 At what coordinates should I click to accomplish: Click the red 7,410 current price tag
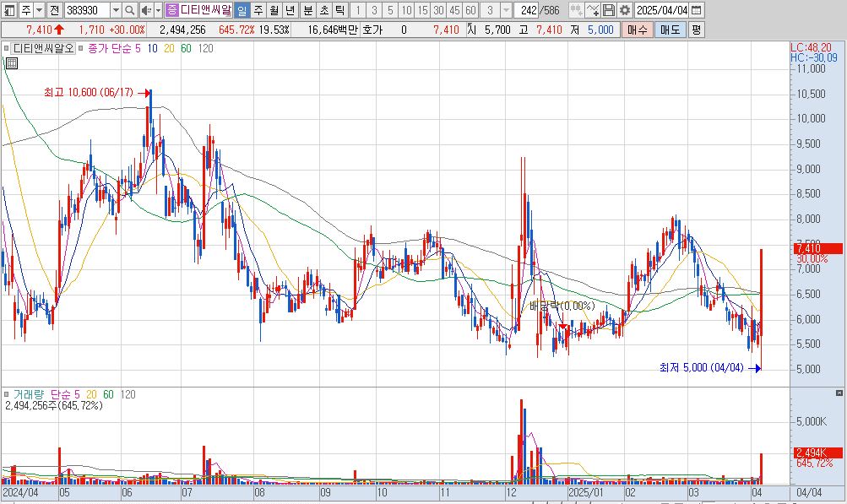[818, 248]
